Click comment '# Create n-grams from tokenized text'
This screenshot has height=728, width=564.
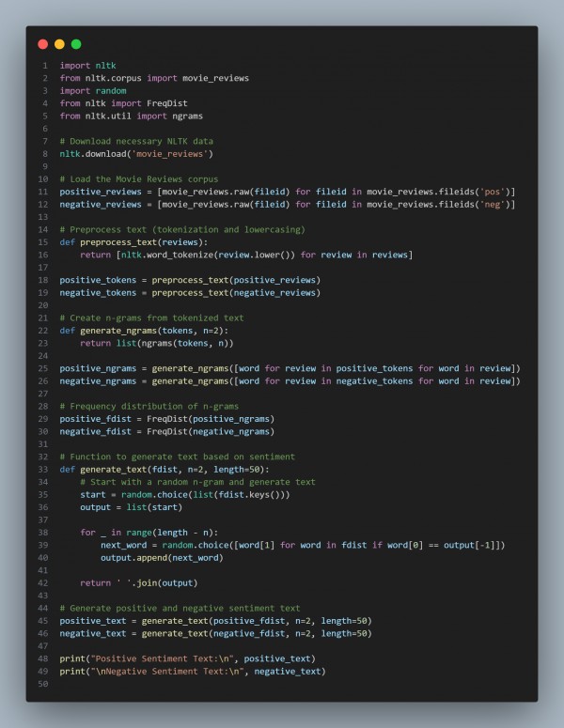tap(152, 318)
